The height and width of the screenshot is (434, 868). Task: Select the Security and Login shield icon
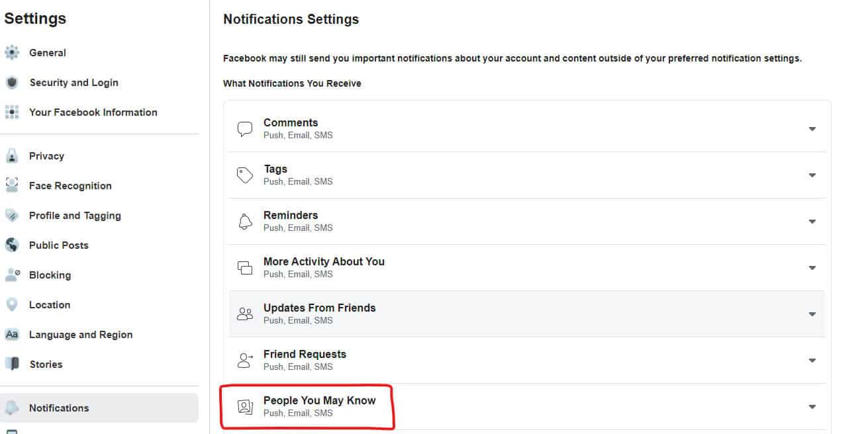(12, 83)
